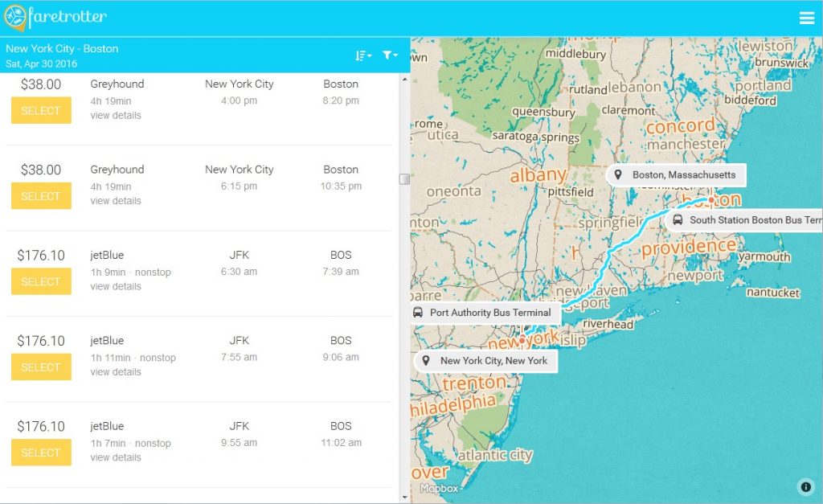Click the results list scrollbar thumb

pos(405,179)
